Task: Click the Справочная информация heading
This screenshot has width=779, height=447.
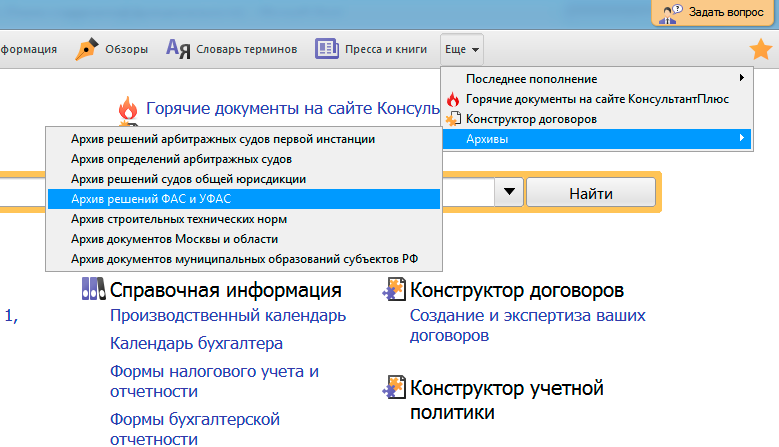Action: pos(226,290)
